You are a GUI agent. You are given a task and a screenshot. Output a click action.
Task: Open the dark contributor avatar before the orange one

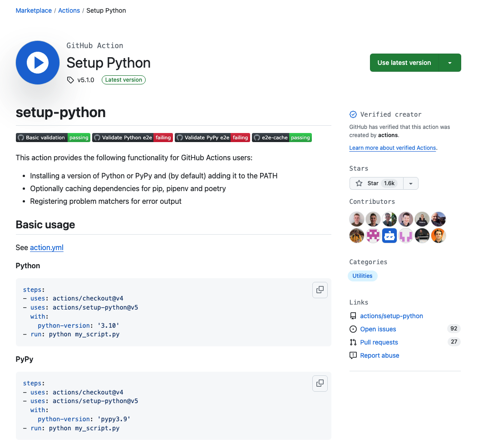click(422, 236)
